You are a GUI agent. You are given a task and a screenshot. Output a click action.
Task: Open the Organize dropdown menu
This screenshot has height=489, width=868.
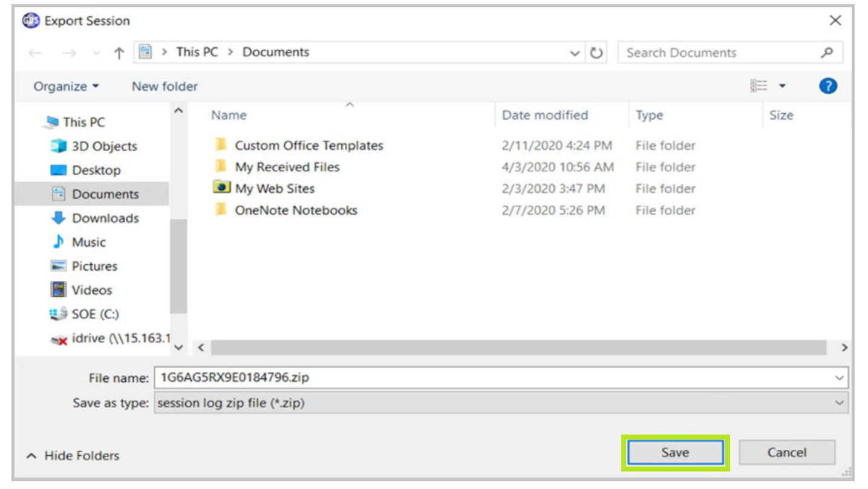pyautogui.click(x=66, y=86)
